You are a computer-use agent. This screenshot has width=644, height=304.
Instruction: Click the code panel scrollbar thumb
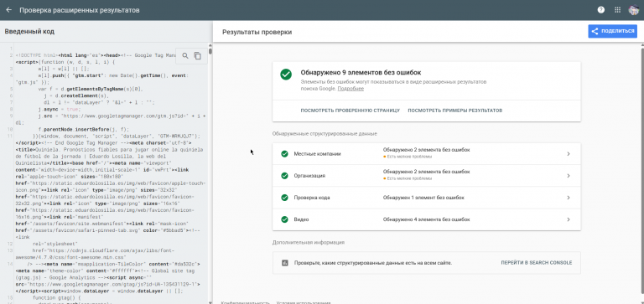click(x=210, y=51)
